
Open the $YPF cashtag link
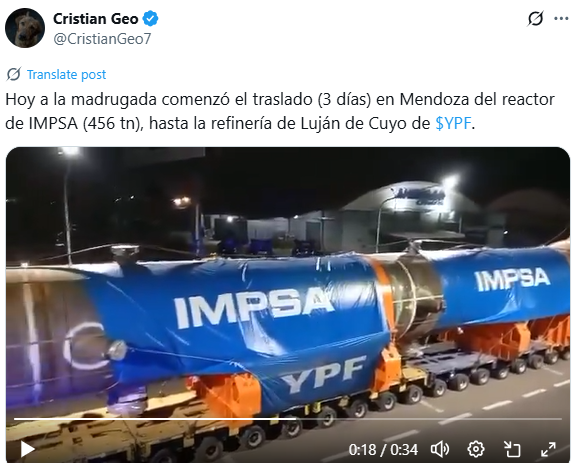(x=453, y=123)
